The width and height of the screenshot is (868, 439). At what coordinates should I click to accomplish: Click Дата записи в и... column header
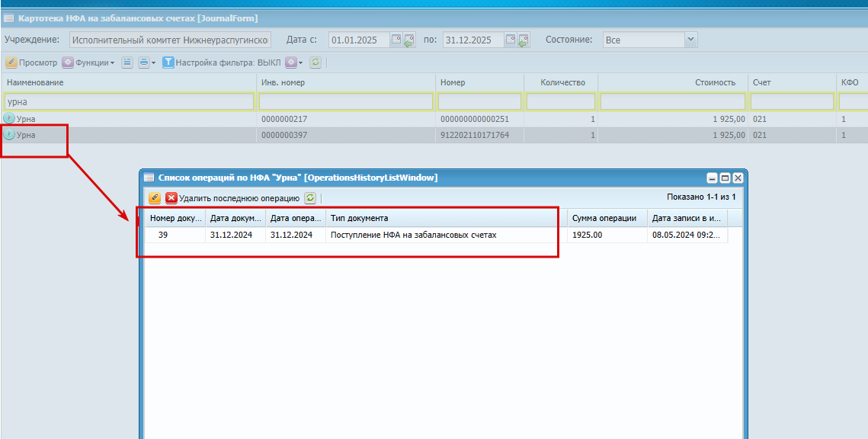tap(687, 218)
